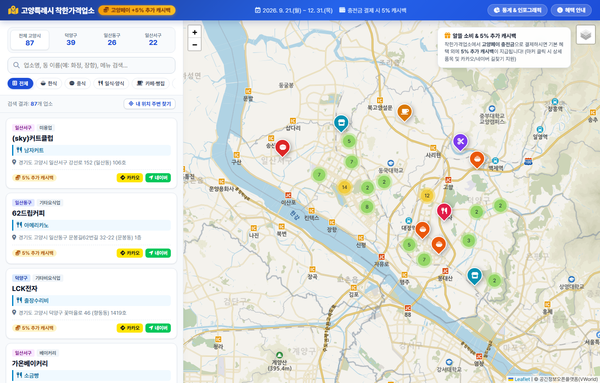Click the red marker in 일산서구

(x=282, y=148)
